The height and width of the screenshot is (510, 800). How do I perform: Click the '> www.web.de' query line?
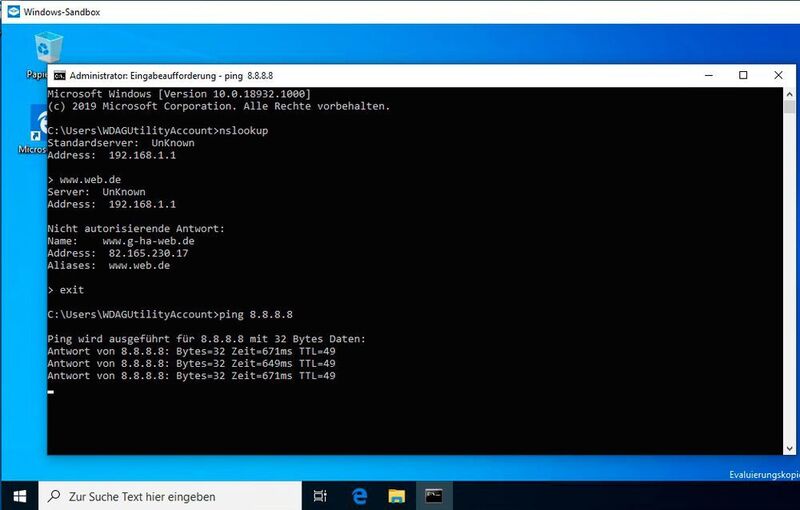click(84, 180)
